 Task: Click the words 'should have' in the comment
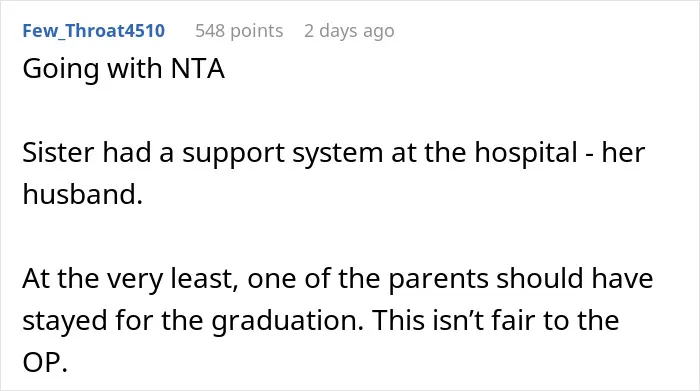pyautogui.click(x=575, y=279)
